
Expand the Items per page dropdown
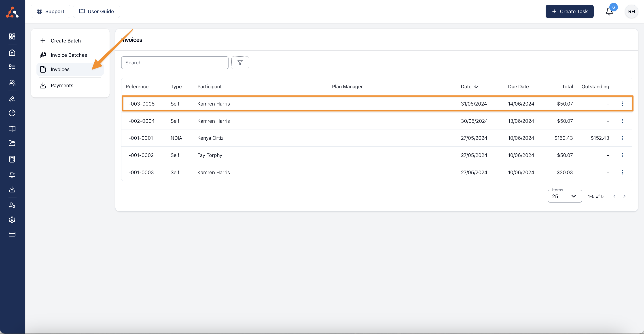point(564,196)
